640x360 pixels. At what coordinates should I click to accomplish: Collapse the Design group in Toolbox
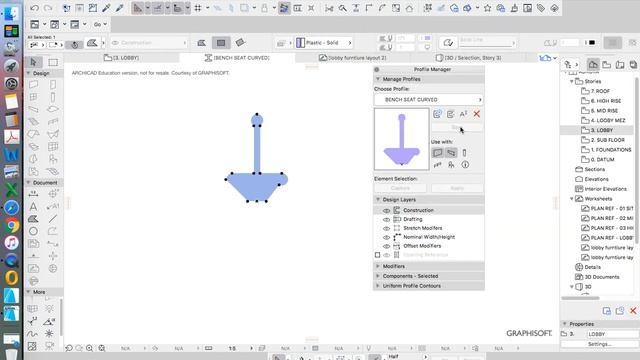[29, 73]
